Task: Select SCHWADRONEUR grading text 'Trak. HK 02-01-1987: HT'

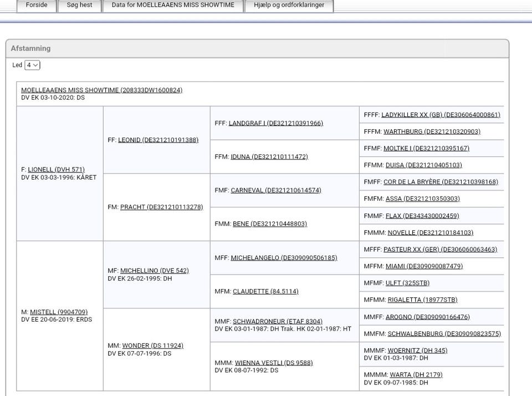Action: [x=316, y=329]
